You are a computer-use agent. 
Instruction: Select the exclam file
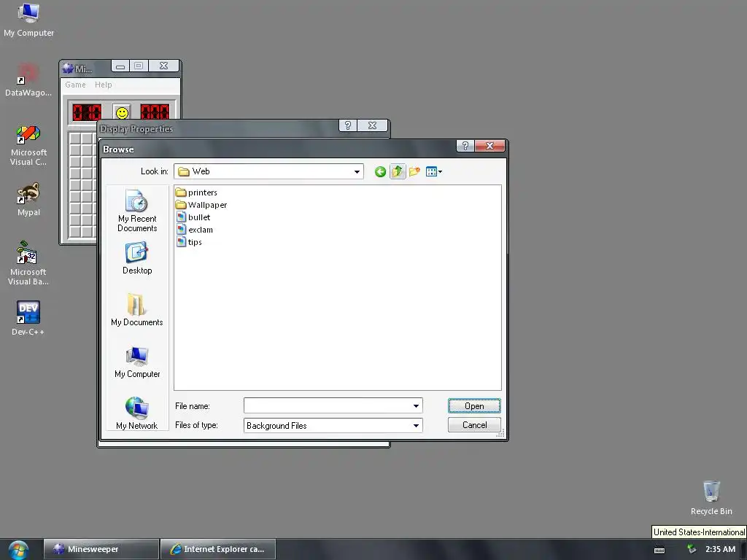click(x=195, y=230)
